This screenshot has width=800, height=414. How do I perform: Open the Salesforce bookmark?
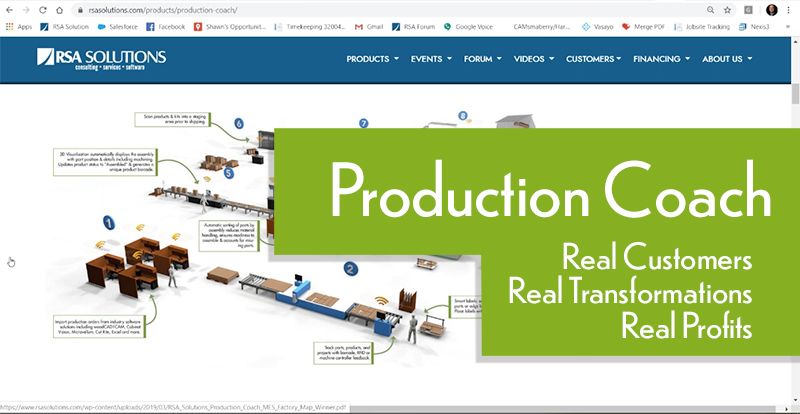[x=117, y=27]
